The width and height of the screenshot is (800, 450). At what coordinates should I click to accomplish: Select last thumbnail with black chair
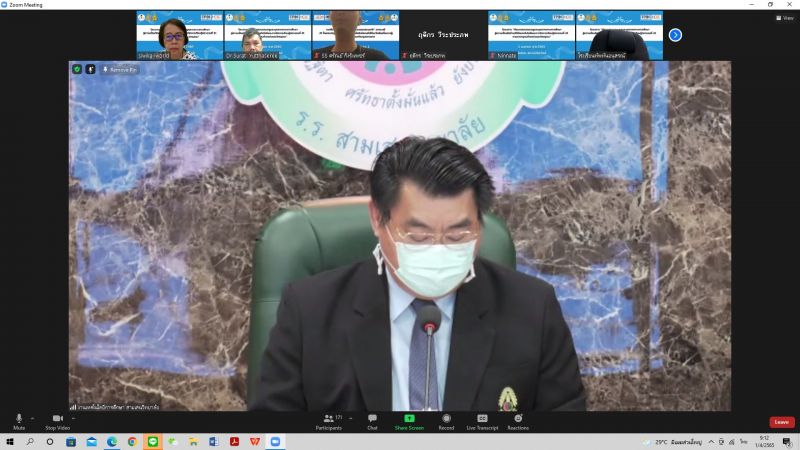coord(619,35)
